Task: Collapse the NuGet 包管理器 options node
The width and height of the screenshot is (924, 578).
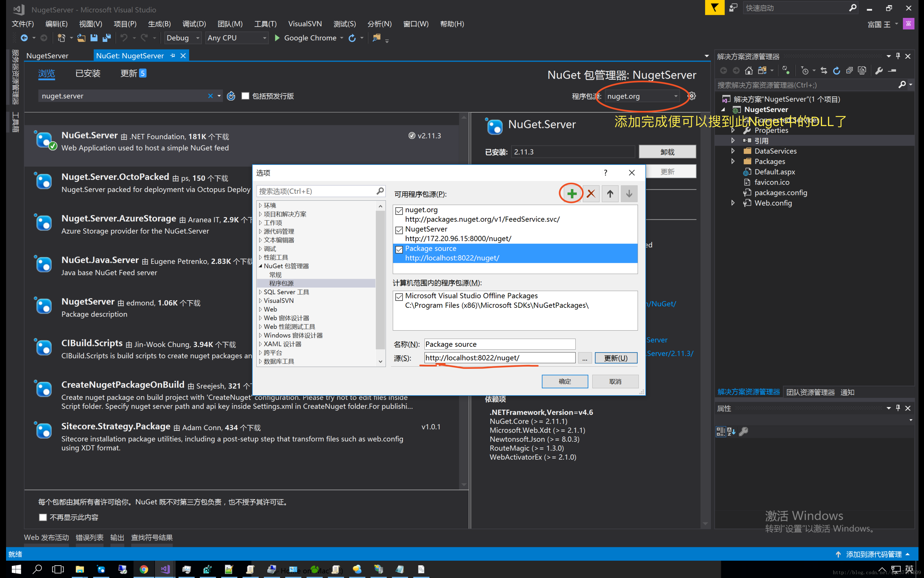Action: point(260,266)
